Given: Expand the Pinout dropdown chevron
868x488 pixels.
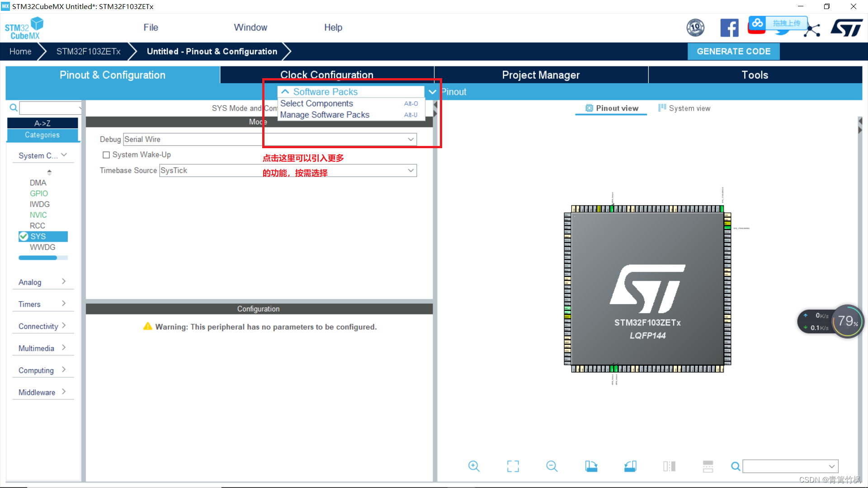Looking at the screenshot, I should (432, 92).
